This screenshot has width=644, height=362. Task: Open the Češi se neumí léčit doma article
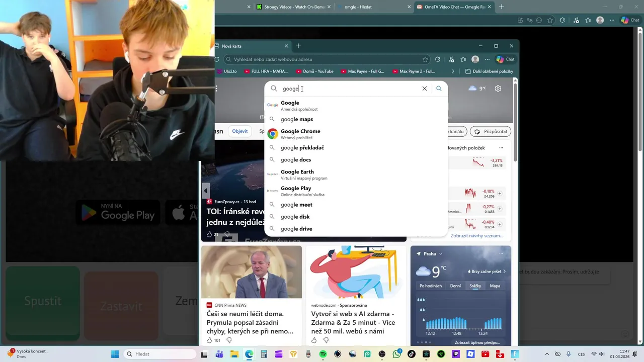[250, 322]
